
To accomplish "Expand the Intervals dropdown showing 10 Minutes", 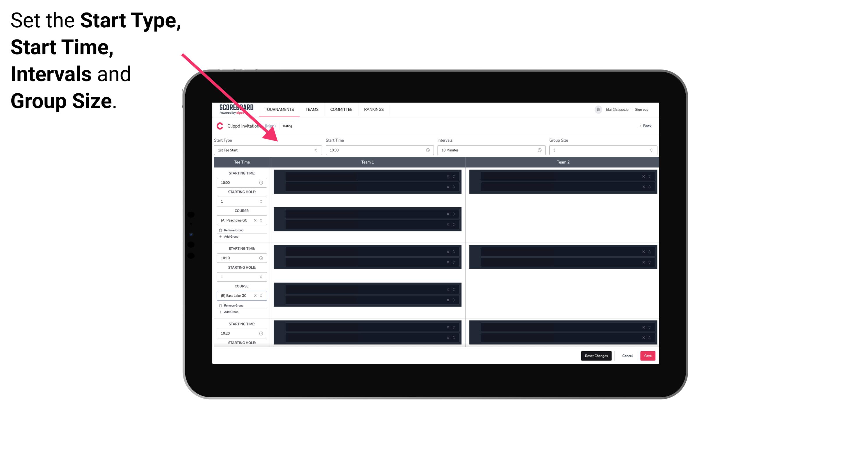I will click(x=491, y=150).
